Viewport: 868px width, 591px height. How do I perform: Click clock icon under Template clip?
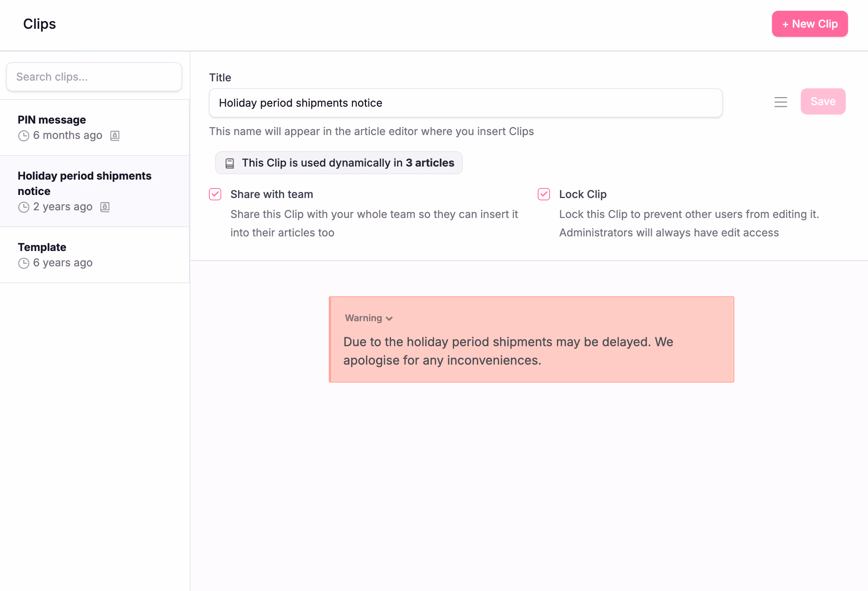tap(24, 263)
